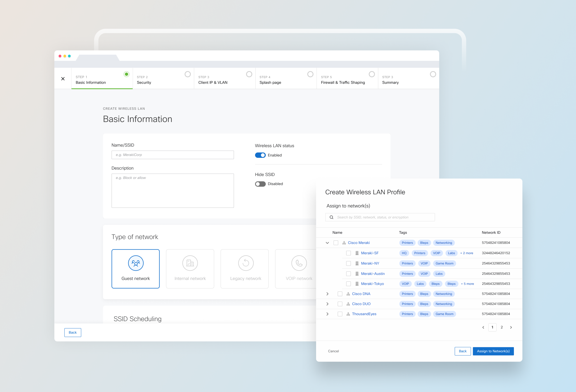Turn off the Wireless LAN status toggle
This screenshot has width=576, height=392.
click(260, 155)
